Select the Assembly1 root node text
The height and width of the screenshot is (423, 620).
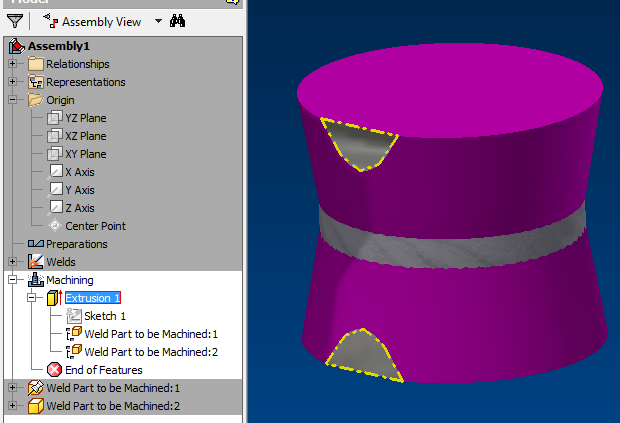[x=59, y=46]
